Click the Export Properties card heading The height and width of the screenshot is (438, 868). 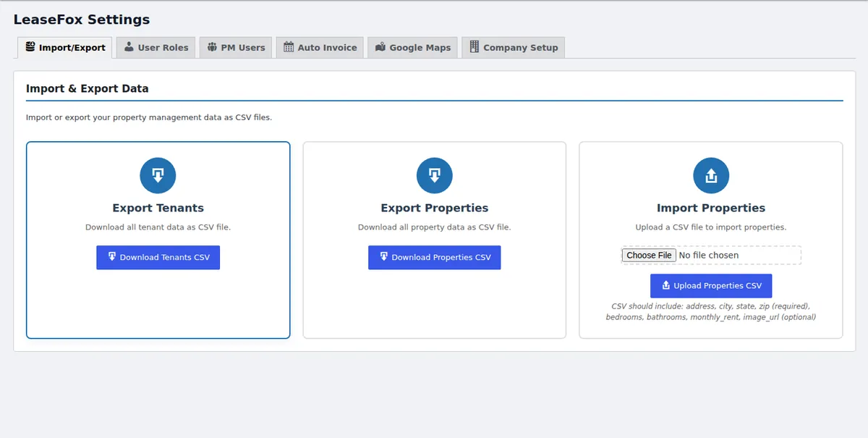click(435, 208)
